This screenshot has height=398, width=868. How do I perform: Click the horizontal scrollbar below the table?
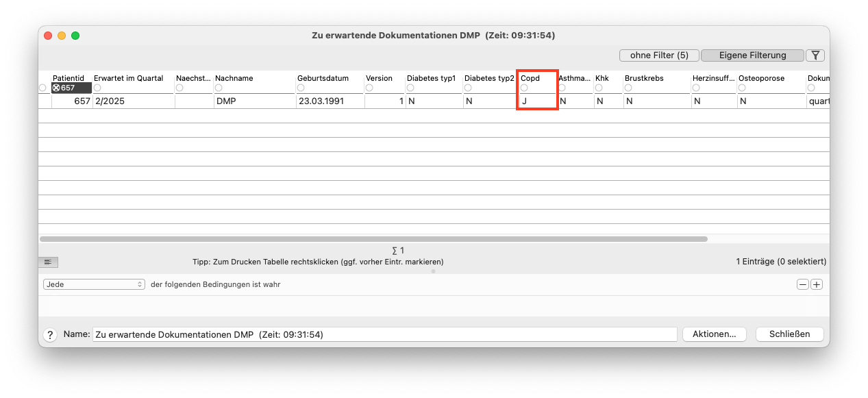tap(373, 239)
